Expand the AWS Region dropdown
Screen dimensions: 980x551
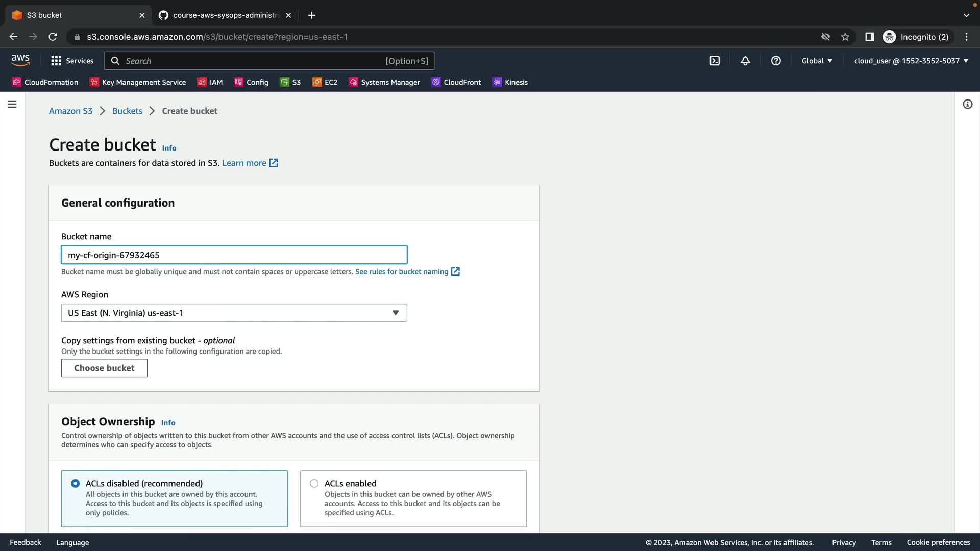234,313
